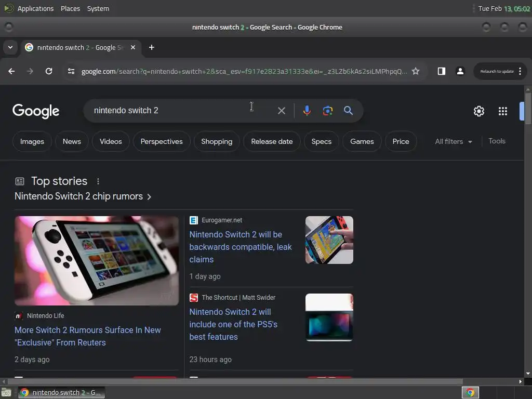Screen dimensions: 532x399
Task: Click the nintendo switch 2 taskbar window button
Action: pos(62,393)
